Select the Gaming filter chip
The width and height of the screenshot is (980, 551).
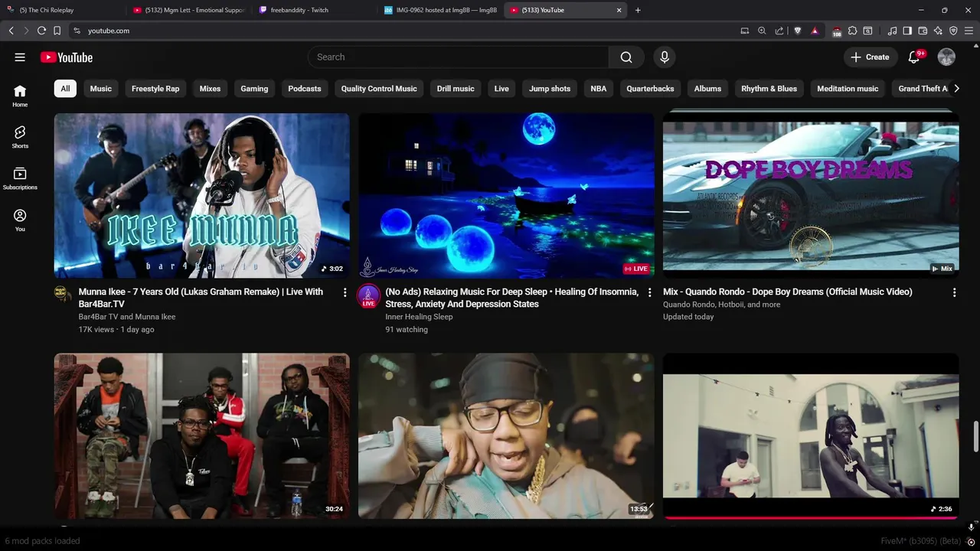pyautogui.click(x=254, y=89)
